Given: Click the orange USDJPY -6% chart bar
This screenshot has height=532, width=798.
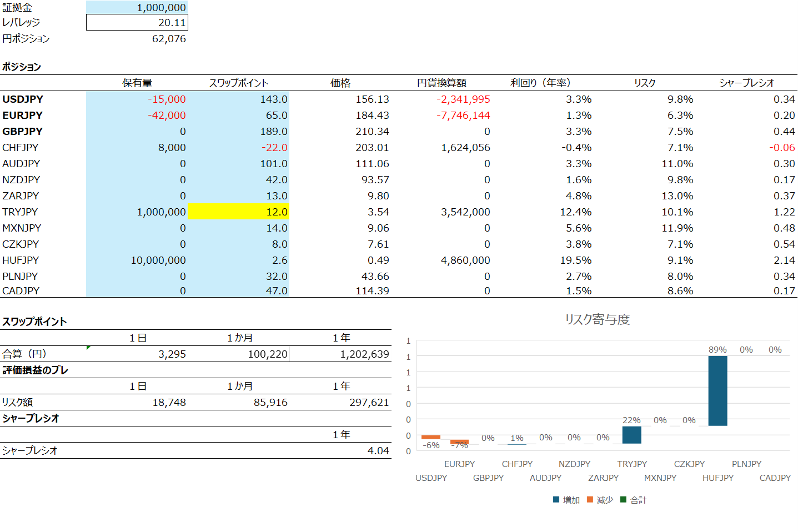Looking at the screenshot, I should [431, 437].
